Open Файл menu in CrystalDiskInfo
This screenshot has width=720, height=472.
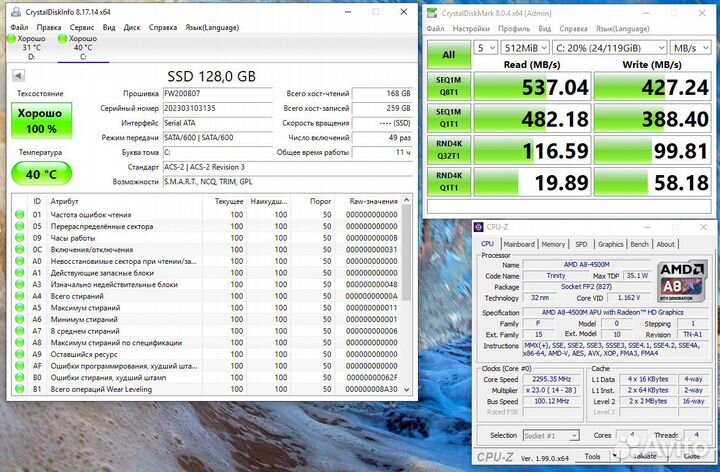[x=19, y=28]
